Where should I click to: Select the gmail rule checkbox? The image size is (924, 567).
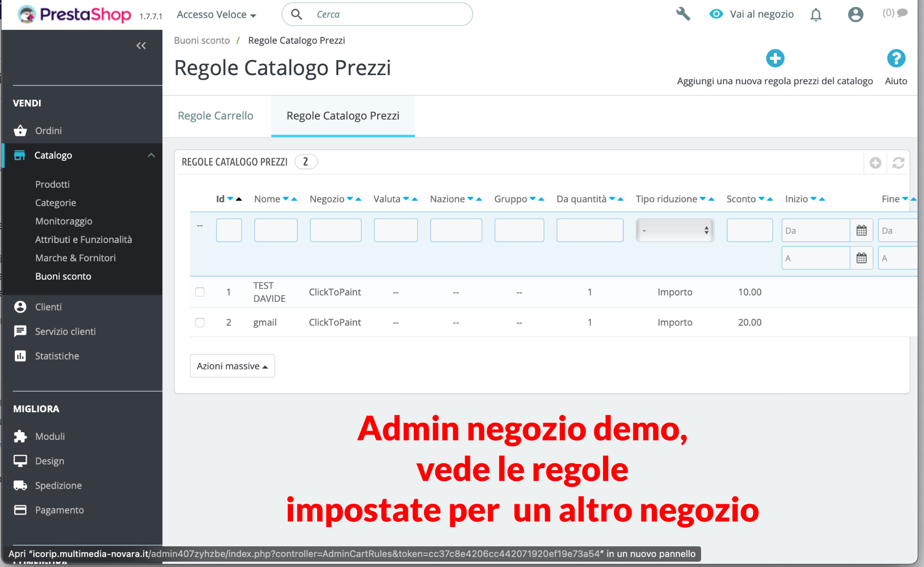pyautogui.click(x=200, y=322)
